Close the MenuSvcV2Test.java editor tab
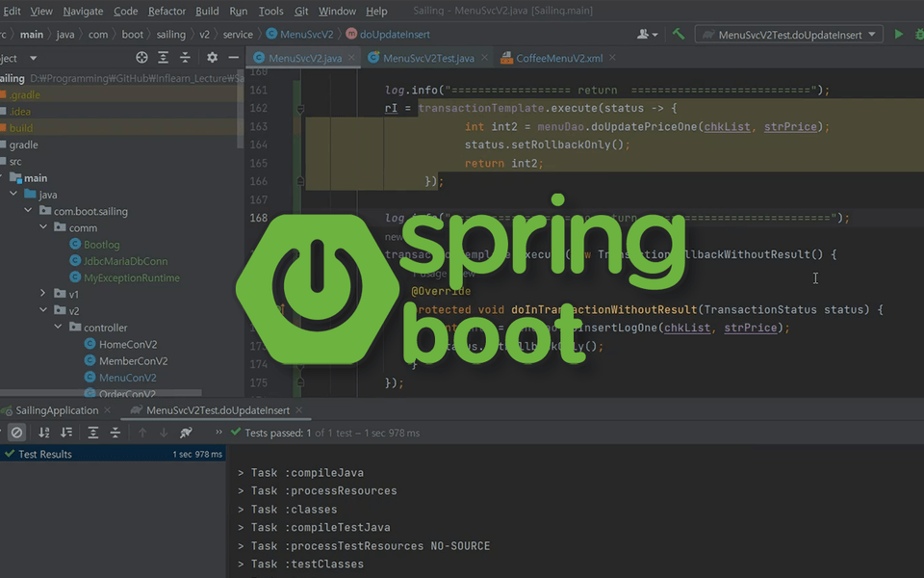Screen dimensions: 924x578 484,57
